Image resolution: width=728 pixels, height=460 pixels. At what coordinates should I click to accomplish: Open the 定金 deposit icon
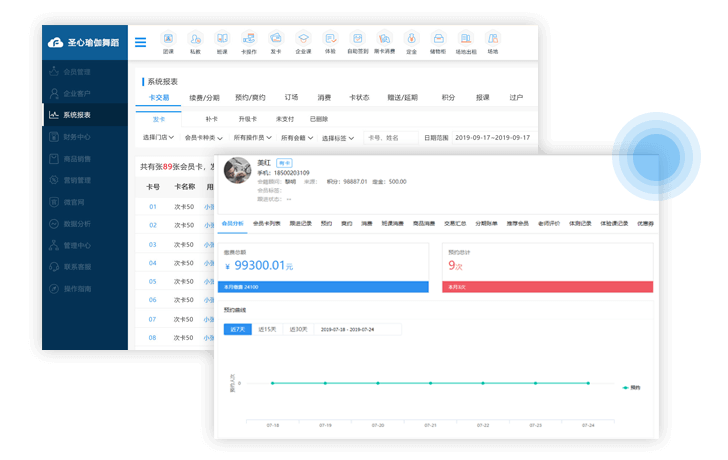pyautogui.click(x=411, y=43)
